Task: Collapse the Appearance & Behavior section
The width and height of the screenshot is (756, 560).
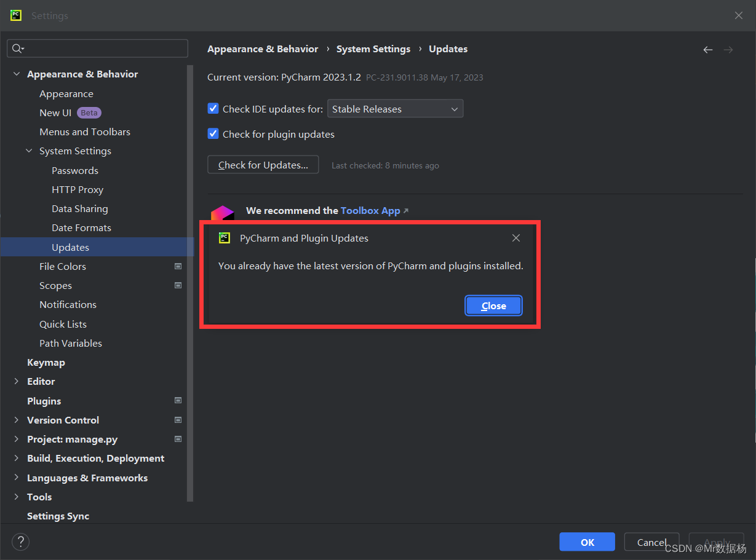Action: tap(16, 74)
